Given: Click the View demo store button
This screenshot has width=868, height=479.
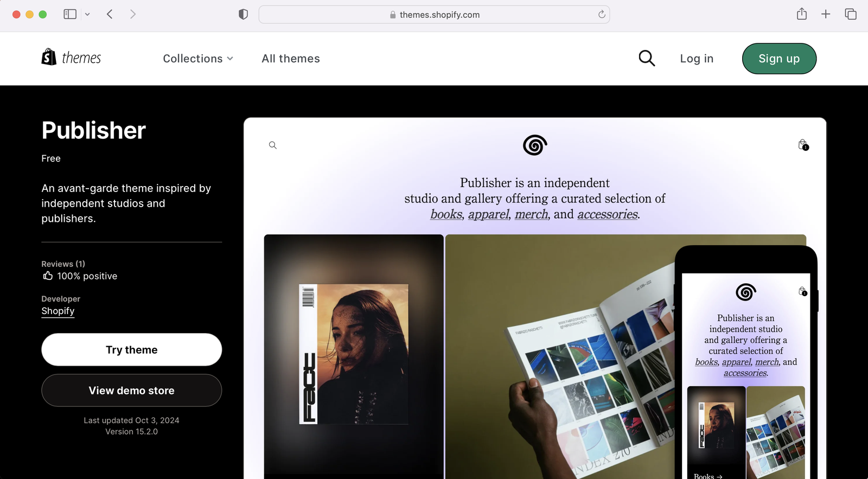Looking at the screenshot, I should [x=132, y=391].
